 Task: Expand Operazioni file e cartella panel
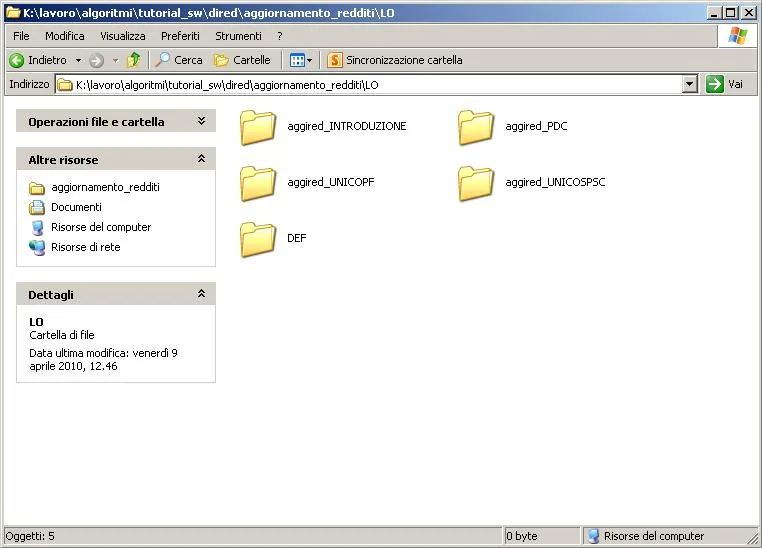[x=201, y=121]
